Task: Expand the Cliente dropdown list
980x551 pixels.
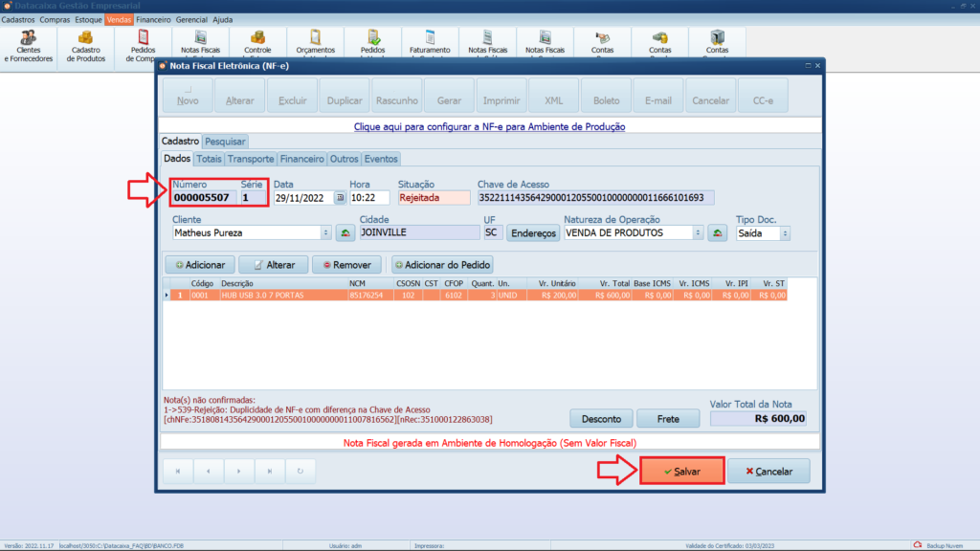Action: [x=326, y=232]
